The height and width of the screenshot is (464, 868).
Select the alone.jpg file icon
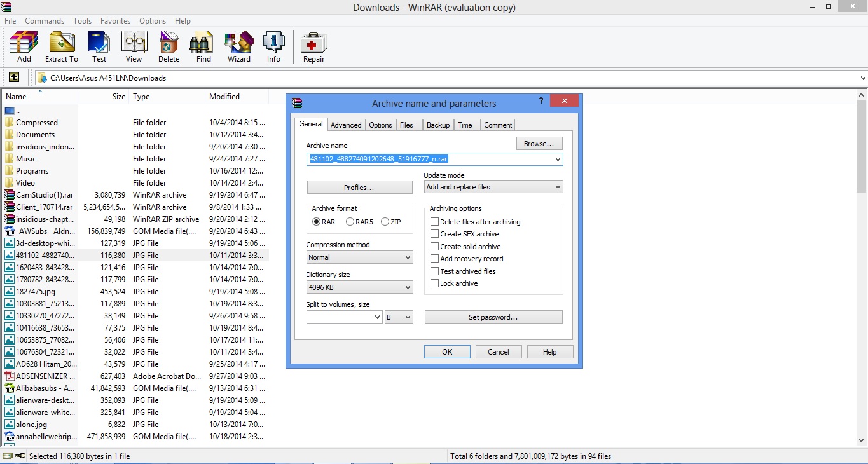10,425
